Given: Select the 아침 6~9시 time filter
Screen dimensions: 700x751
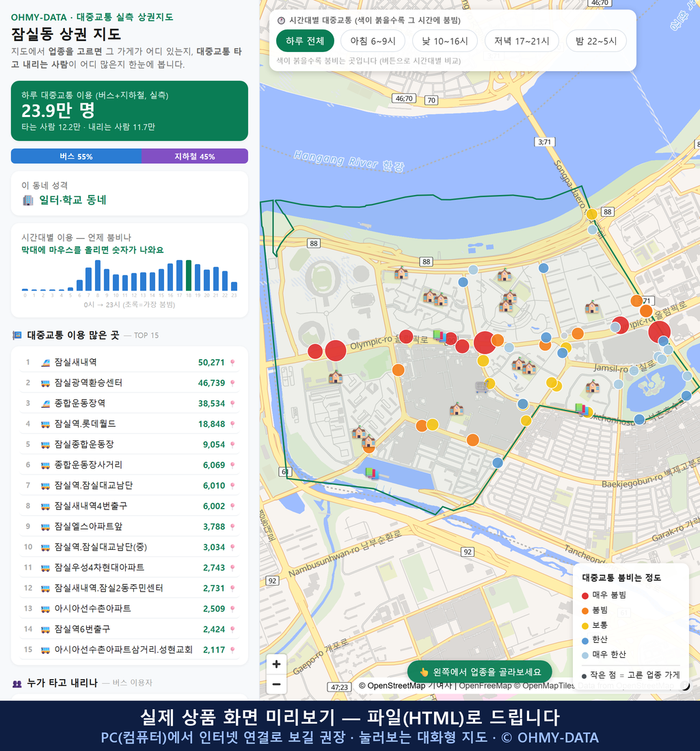Looking at the screenshot, I should 373,41.
